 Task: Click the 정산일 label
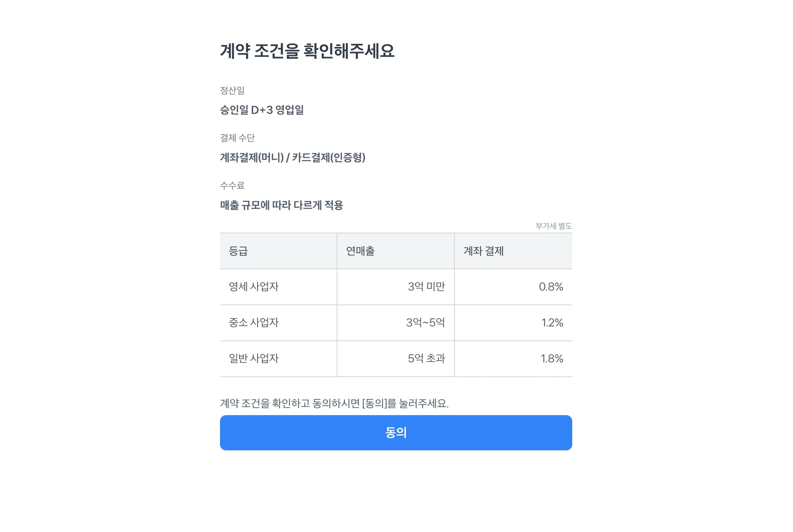(232, 91)
